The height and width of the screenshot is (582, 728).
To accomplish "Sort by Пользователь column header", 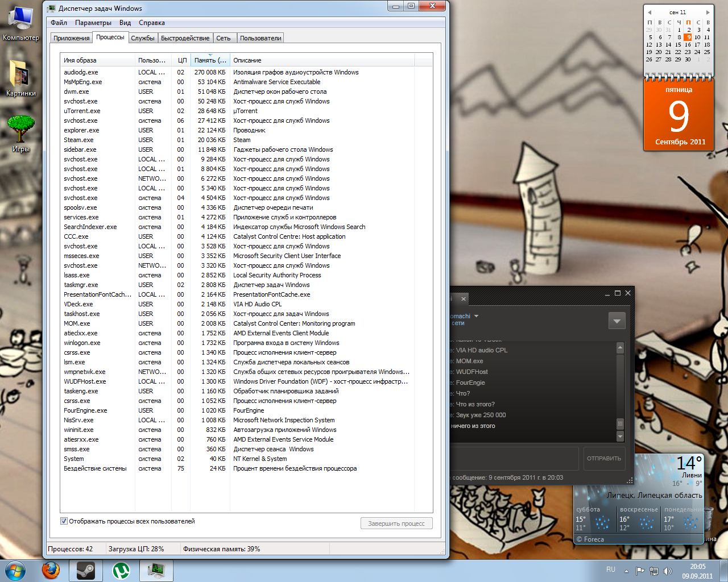I will (153, 60).
